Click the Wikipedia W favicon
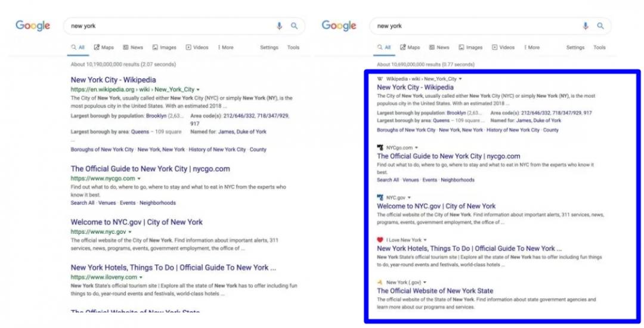 tap(380, 79)
